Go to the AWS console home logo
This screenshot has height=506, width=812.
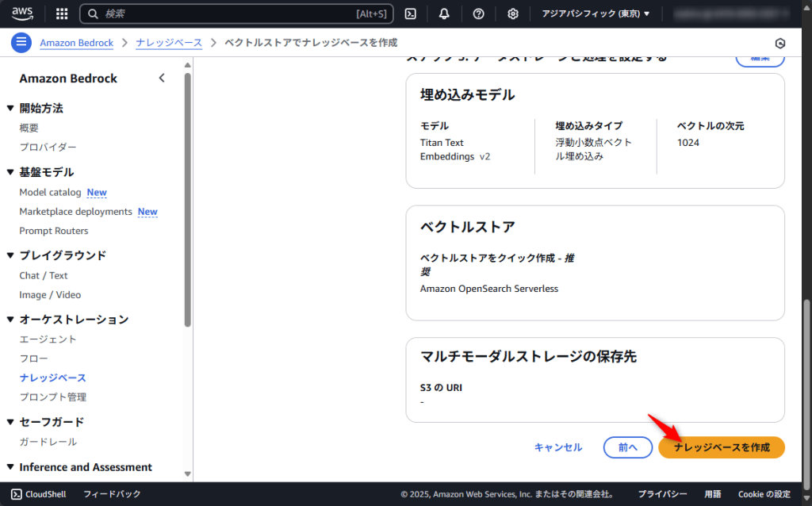(22, 13)
